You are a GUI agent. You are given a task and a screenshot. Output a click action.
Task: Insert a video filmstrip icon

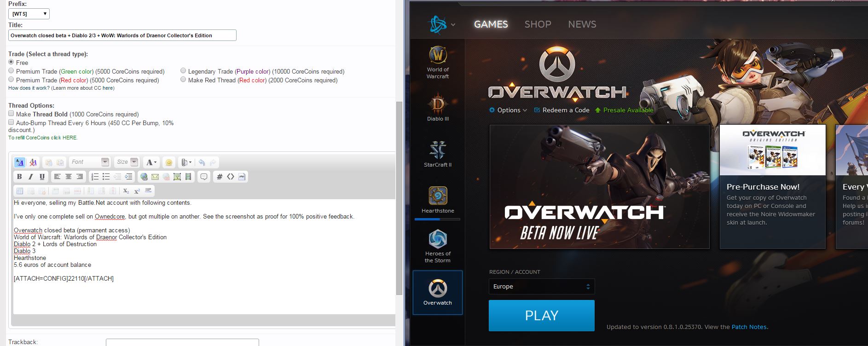[188, 176]
